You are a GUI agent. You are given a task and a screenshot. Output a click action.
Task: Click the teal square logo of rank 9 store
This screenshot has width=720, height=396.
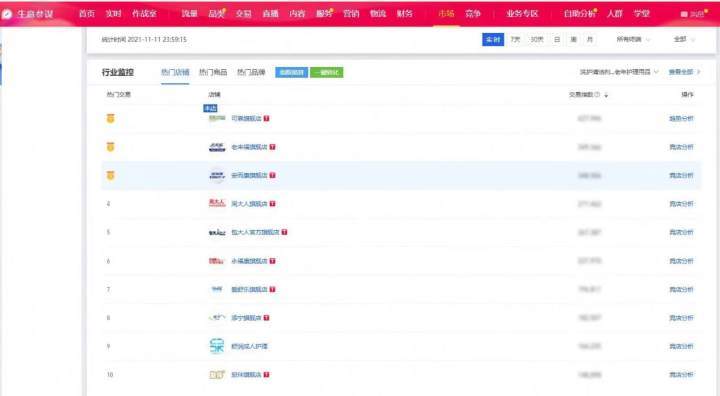217,346
